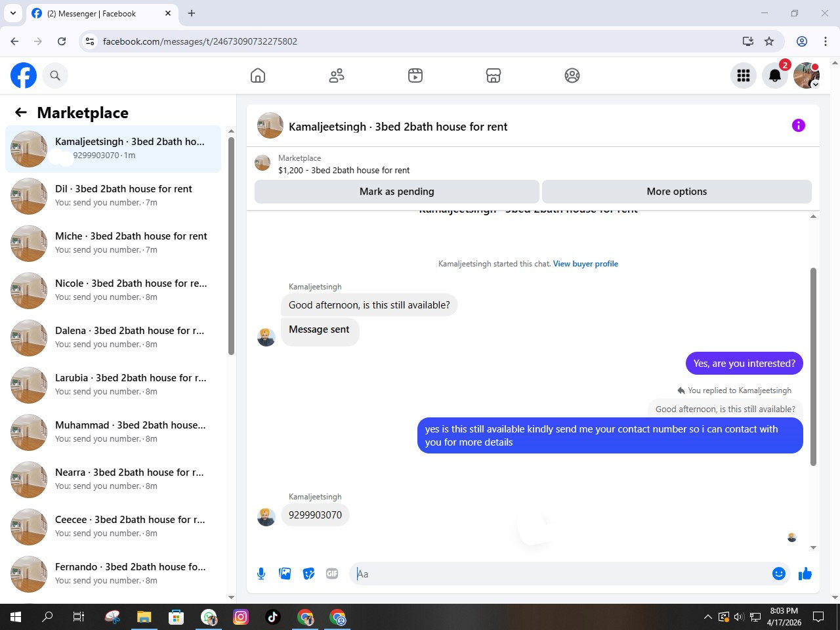Open the tab search dropdown arrow
Image resolution: width=840 pixels, height=630 pixels.
pyautogui.click(x=12, y=13)
